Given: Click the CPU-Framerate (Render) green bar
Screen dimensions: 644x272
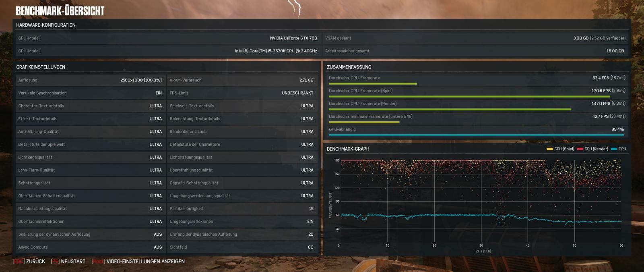Looking at the screenshot, I should pyautogui.click(x=450, y=110).
